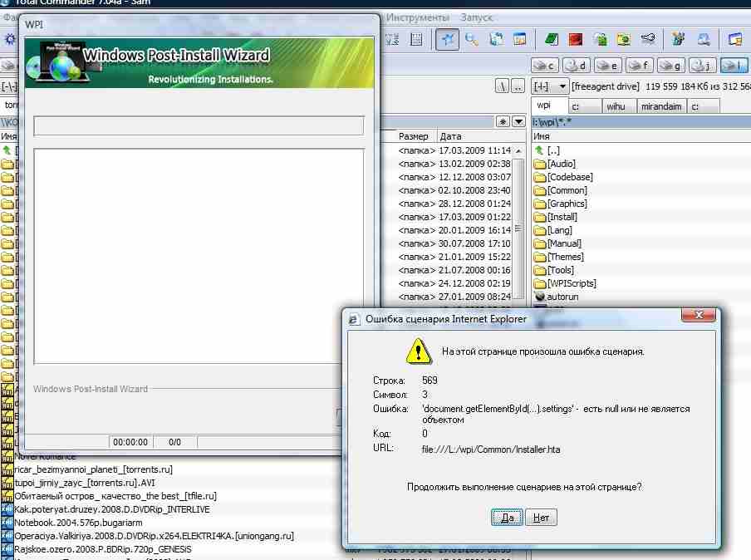Open the Запуск menu
This screenshot has width=751, height=560.
pos(476,17)
